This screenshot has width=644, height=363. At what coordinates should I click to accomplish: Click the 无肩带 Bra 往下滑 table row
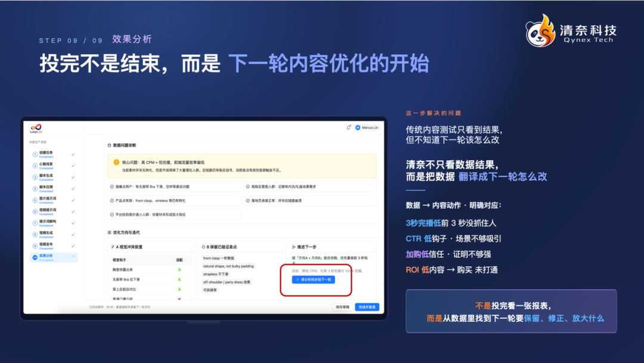coord(150,280)
